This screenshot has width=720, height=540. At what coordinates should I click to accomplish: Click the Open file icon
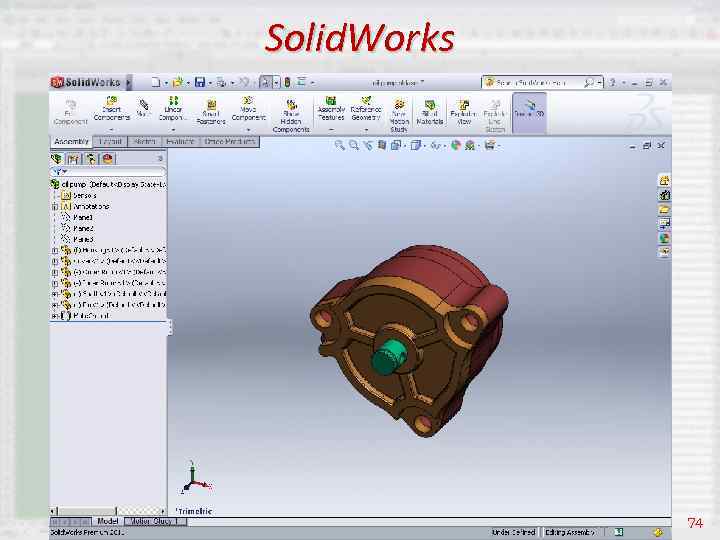coord(178,83)
